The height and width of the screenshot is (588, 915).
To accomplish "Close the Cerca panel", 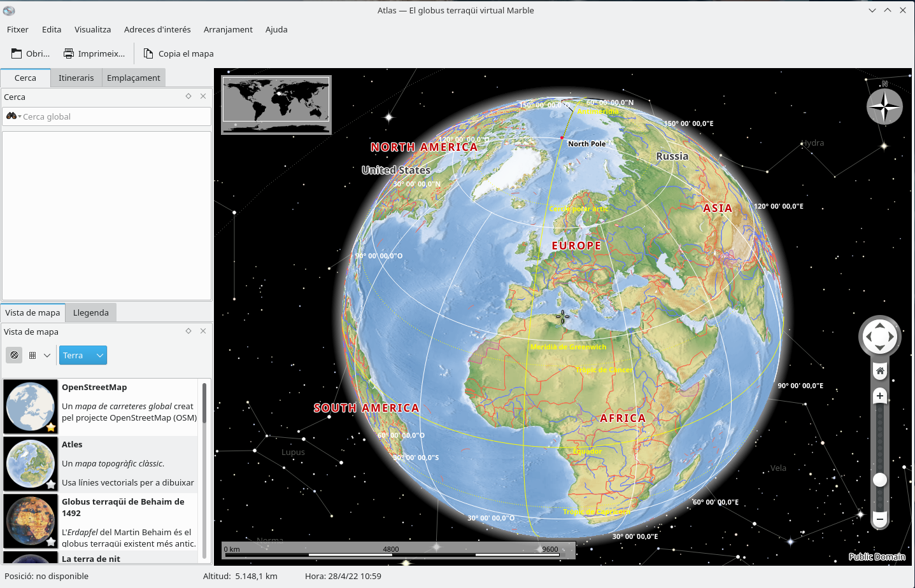I will [203, 96].
